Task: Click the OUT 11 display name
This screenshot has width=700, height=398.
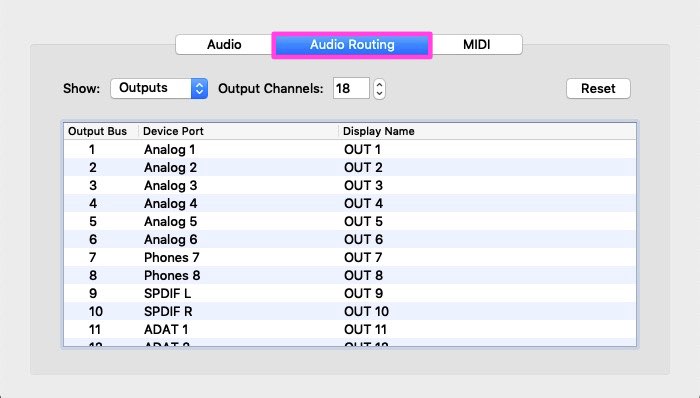Action: pos(365,329)
